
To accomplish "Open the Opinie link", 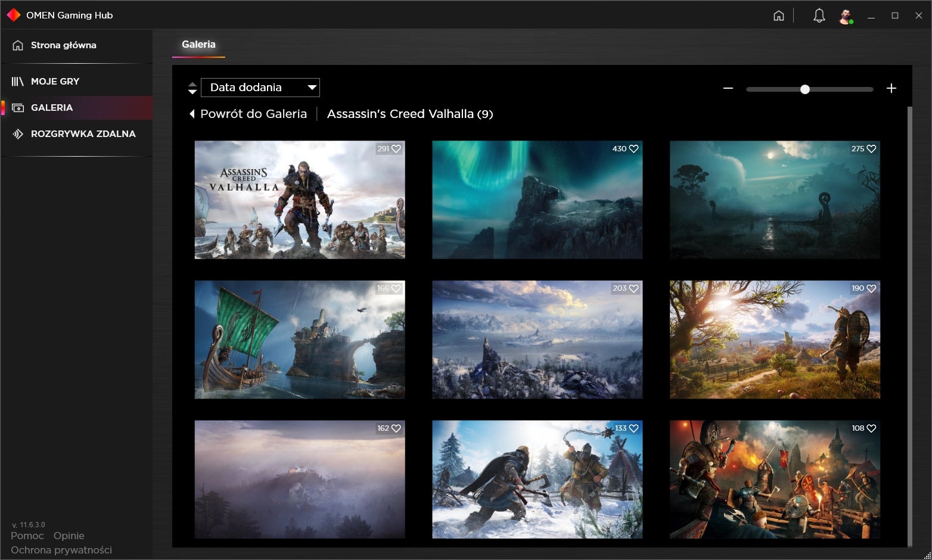I will coord(69,536).
